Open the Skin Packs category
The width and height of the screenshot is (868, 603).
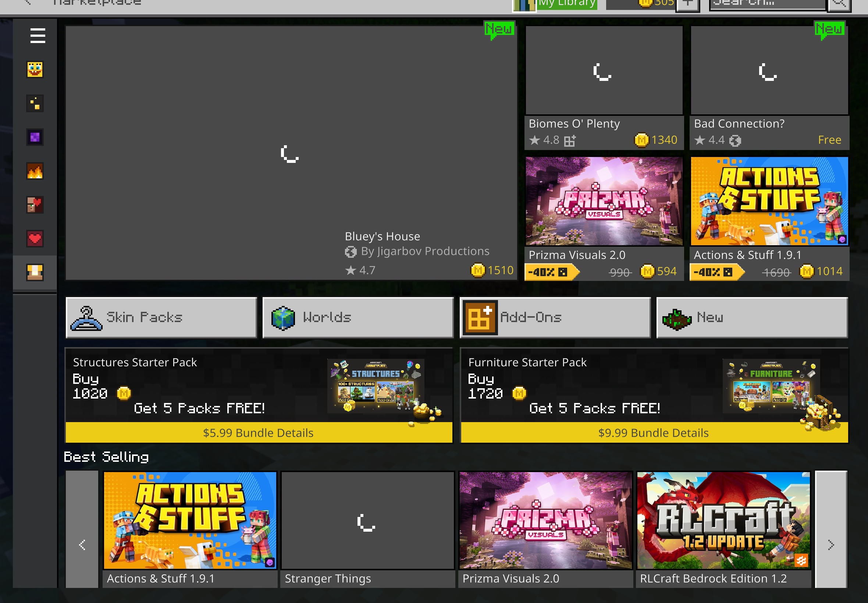pos(161,317)
